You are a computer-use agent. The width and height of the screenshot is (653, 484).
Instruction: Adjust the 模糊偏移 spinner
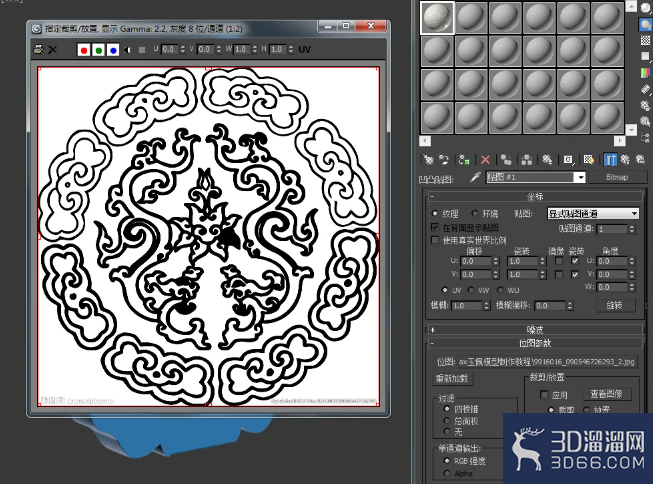pos(570,306)
